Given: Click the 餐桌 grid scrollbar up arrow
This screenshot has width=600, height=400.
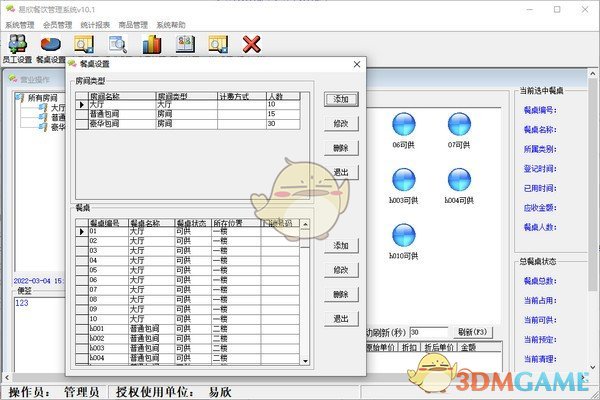Looking at the screenshot, I should pos(305,224).
